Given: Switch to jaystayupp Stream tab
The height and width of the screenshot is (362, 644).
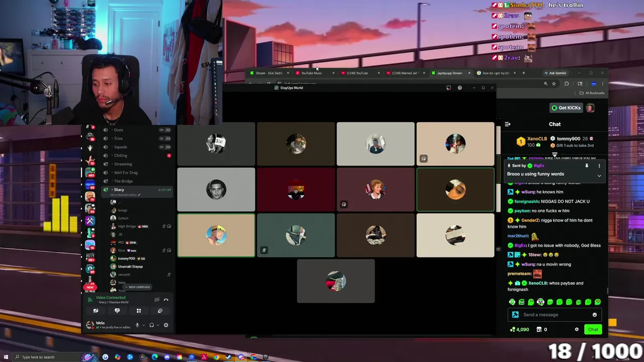Looking at the screenshot, I should coord(450,73).
